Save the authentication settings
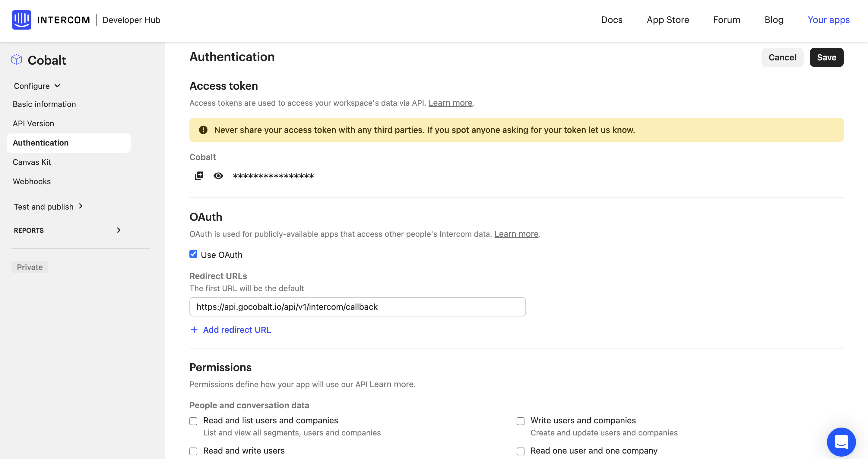This screenshot has height=459, width=868. 827,57
